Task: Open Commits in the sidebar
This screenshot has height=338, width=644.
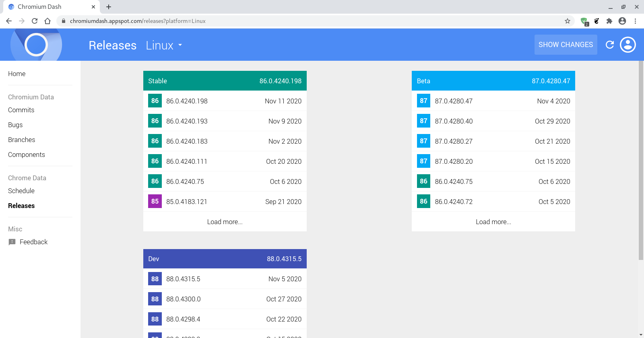Action: 21,110
